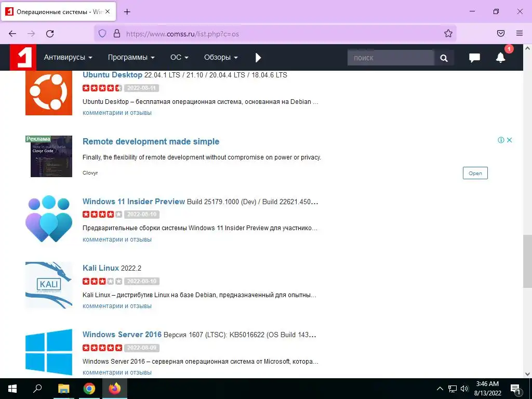
Task: Click the Clovyr advertiser name
Action: click(x=90, y=172)
